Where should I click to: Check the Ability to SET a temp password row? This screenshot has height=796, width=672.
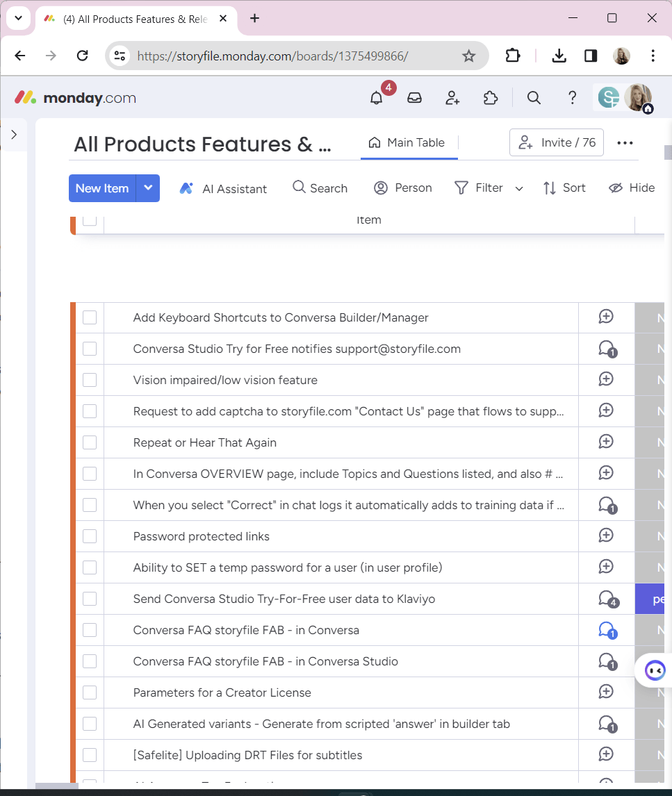90,567
